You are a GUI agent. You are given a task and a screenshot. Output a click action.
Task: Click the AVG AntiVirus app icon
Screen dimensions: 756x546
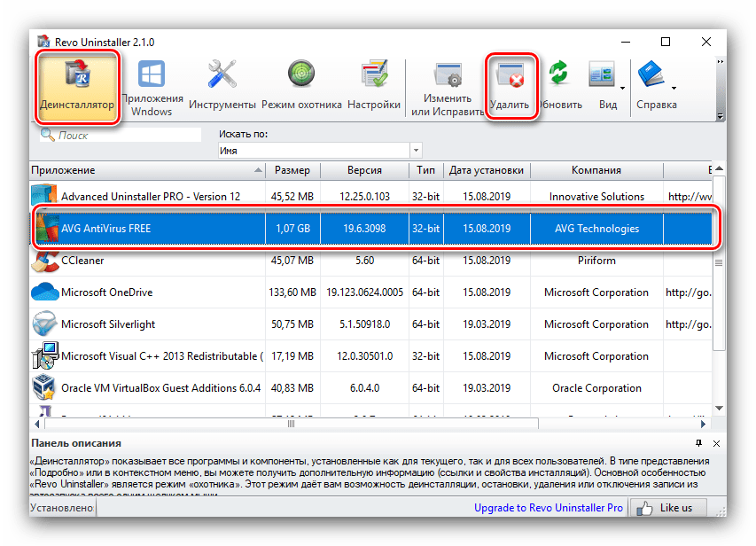[48, 228]
